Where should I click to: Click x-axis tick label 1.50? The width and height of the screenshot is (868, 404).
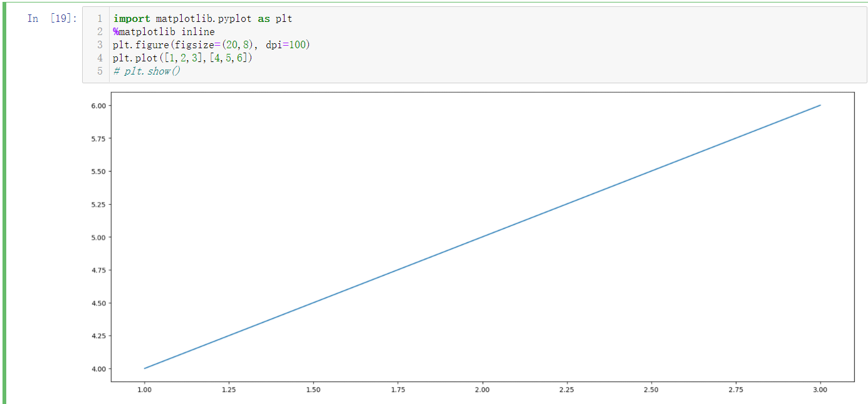tap(313, 390)
